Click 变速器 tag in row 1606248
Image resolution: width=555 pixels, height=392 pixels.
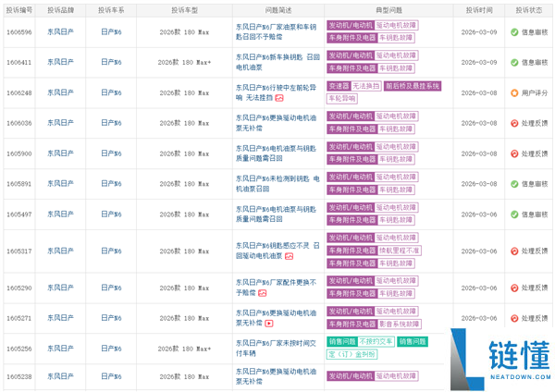coord(339,86)
